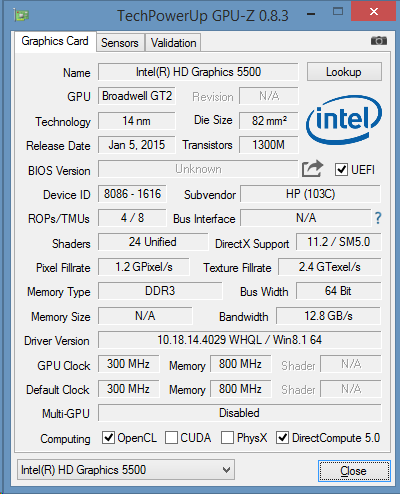Switch to the Sensors tab
Viewport: 400px width, 494px height.
(x=120, y=43)
